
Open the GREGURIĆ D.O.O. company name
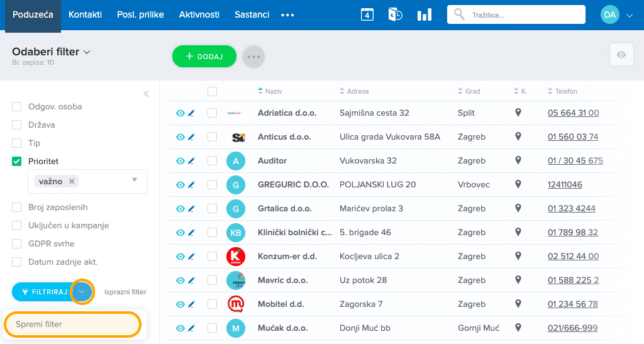(293, 185)
